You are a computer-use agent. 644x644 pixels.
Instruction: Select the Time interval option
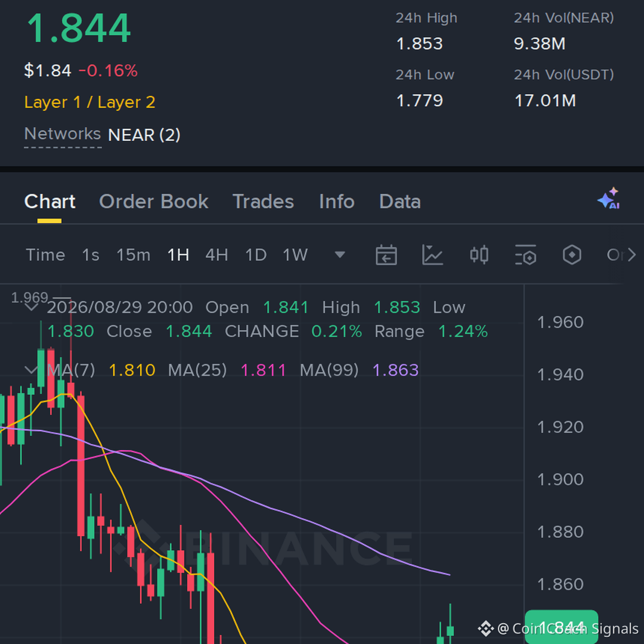tap(45, 255)
